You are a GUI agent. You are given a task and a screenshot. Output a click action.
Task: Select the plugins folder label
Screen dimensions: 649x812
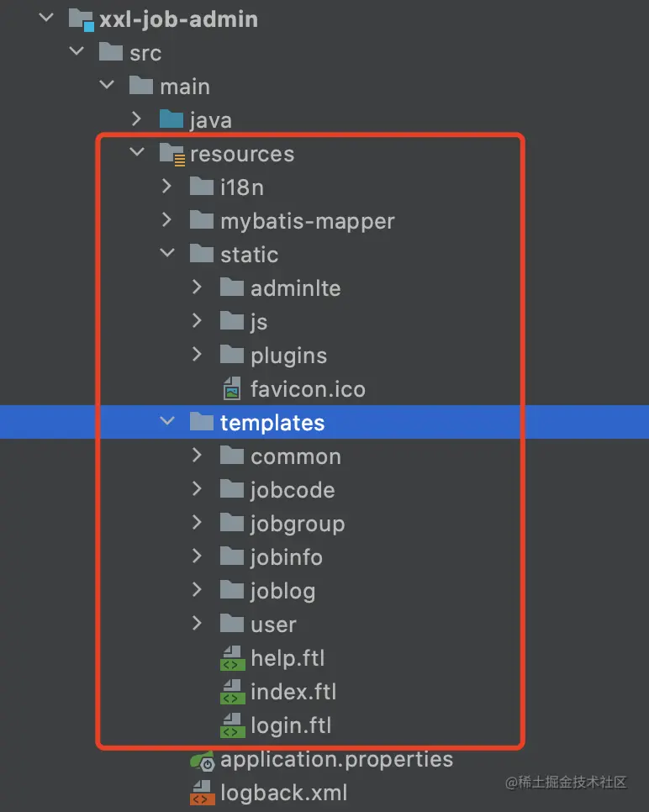pyautogui.click(x=288, y=356)
